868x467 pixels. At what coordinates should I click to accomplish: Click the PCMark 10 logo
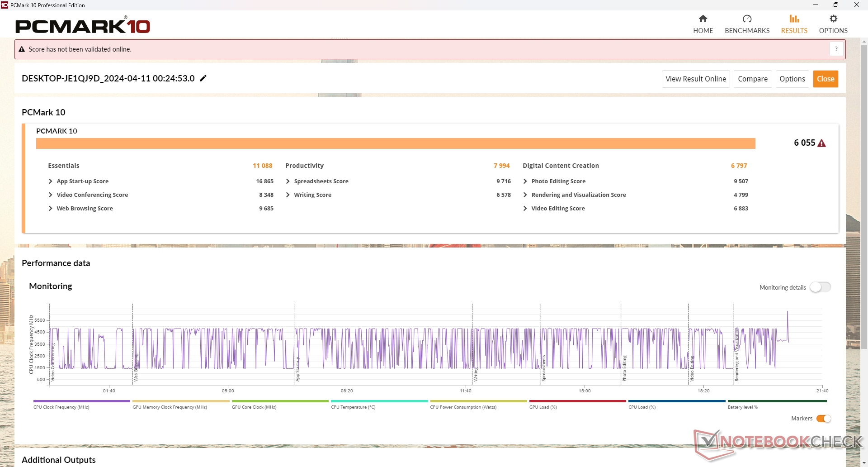83,25
